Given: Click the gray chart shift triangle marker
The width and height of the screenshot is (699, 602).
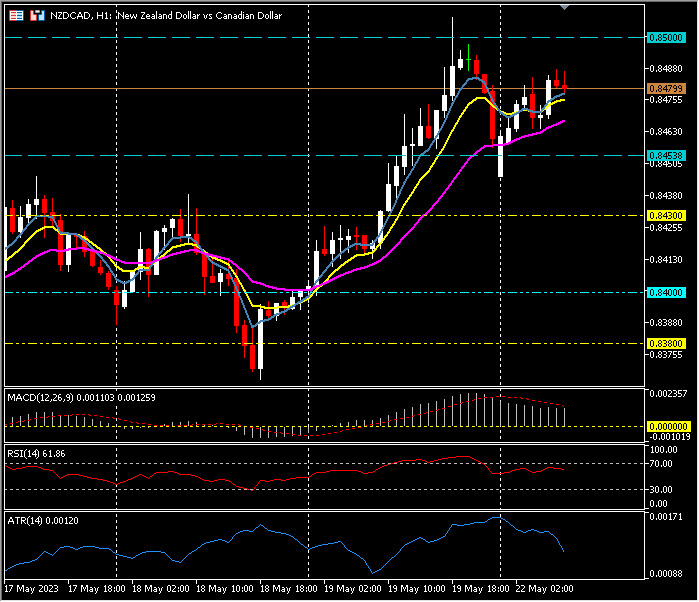Looking at the screenshot, I should [567, 6].
